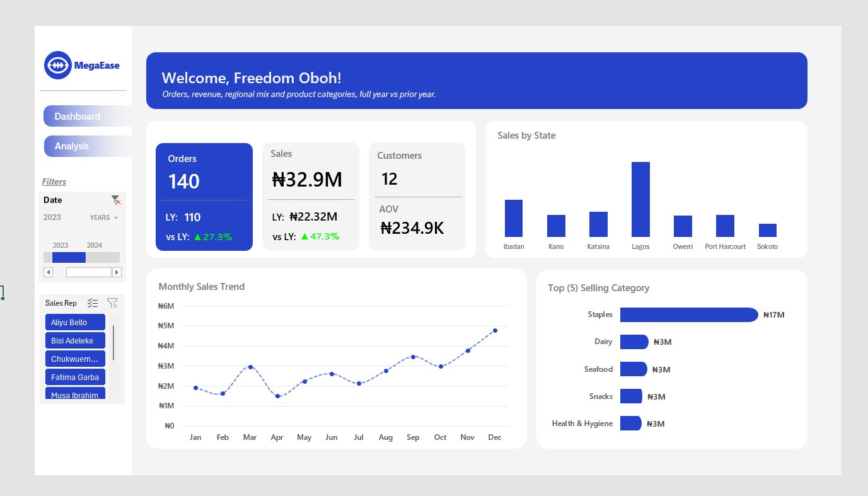This screenshot has width=868, height=496.
Task: Click the Lagos bar in Sales by State
Action: (640, 199)
